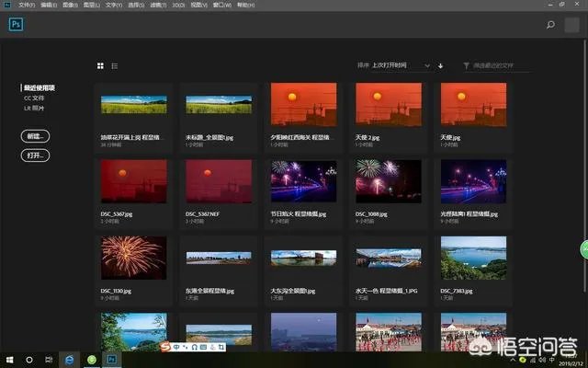Switch to grid thumbnail view
588x368 pixels.
point(100,66)
